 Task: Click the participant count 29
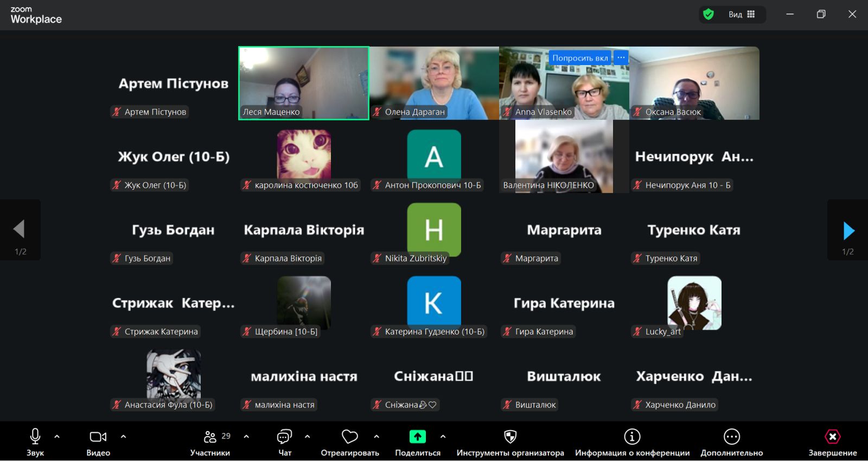pyautogui.click(x=226, y=436)
